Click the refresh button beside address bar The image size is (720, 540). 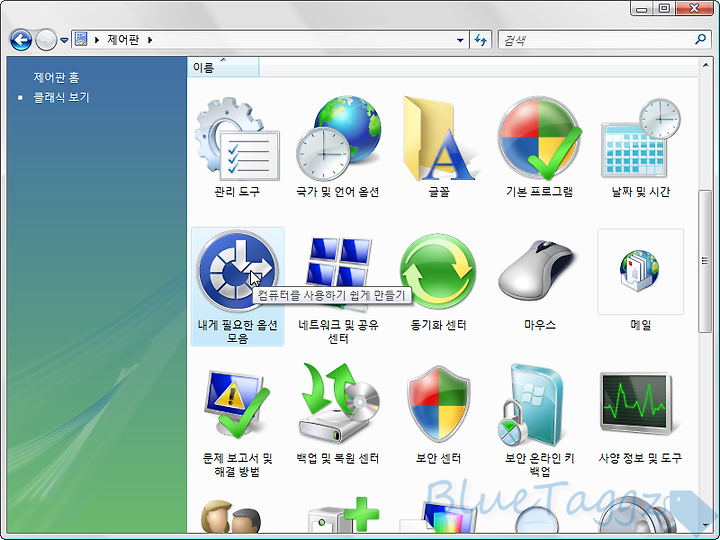[x=481, y=40]
